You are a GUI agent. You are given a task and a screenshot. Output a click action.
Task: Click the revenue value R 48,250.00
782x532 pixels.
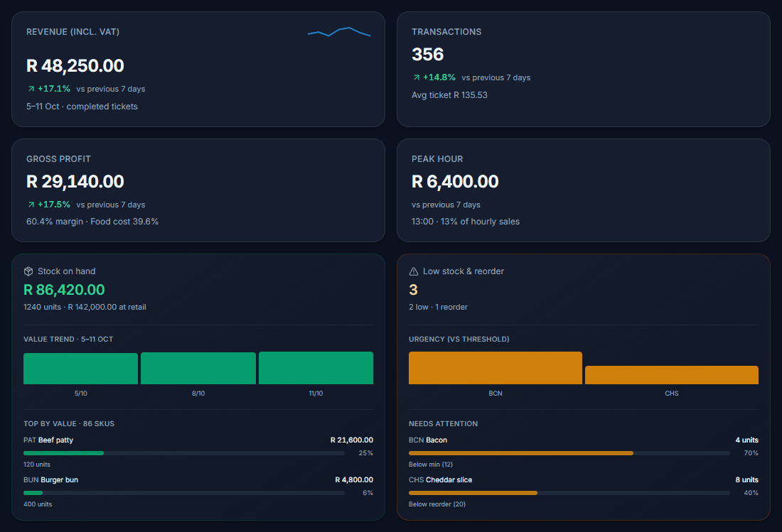point(75,66)
